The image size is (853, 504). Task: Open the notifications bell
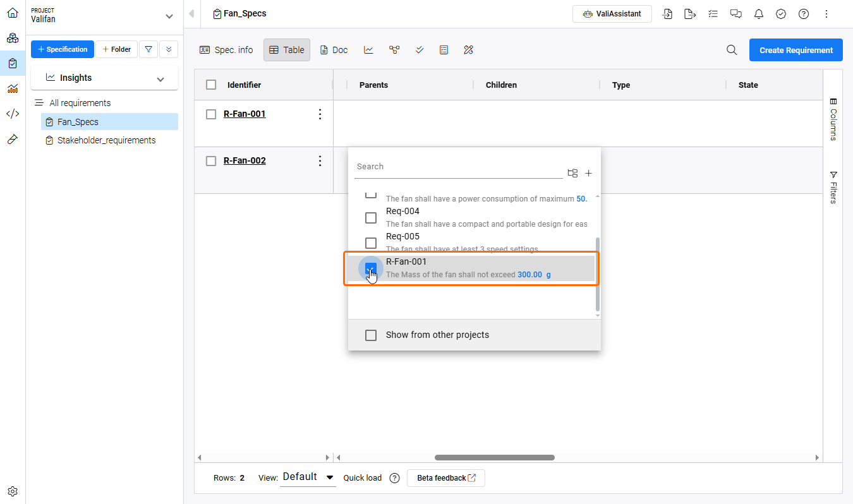758,14
